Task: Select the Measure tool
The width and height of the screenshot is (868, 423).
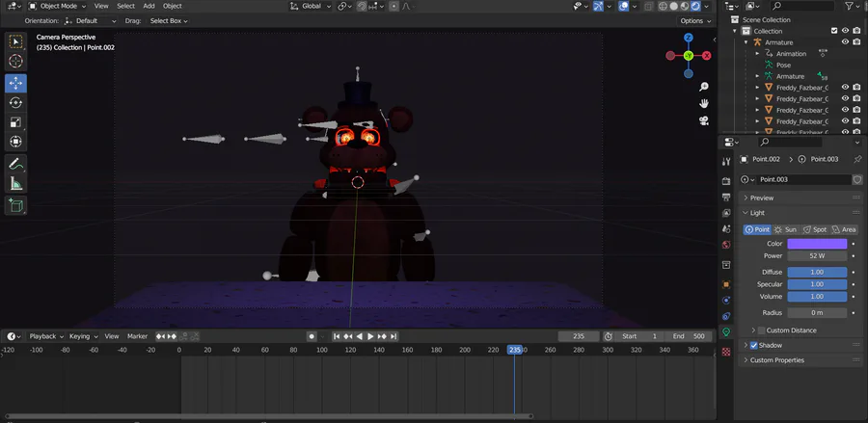Action: 15,183
